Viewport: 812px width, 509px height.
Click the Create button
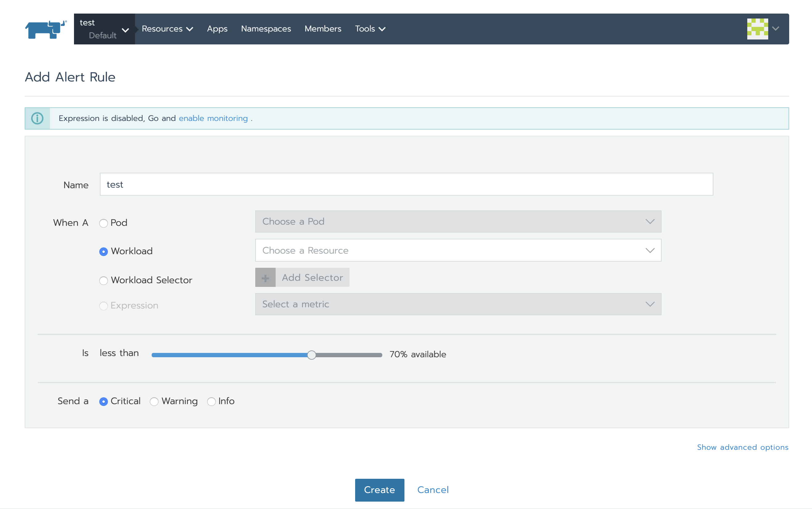point(379,490)
